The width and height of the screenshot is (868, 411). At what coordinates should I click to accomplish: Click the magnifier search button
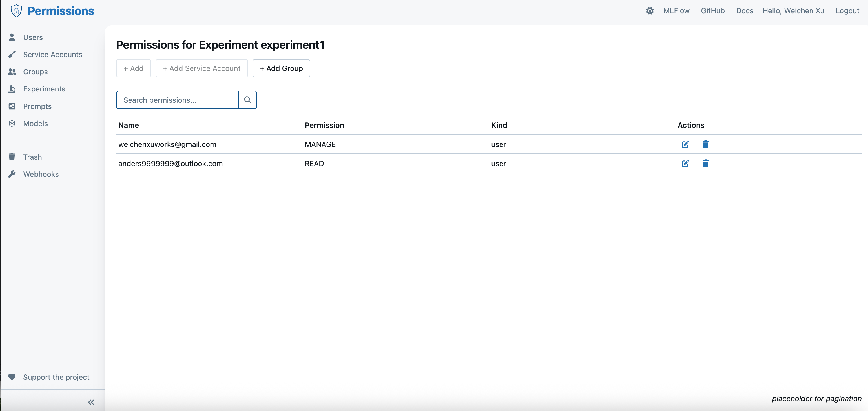point(247,100)
